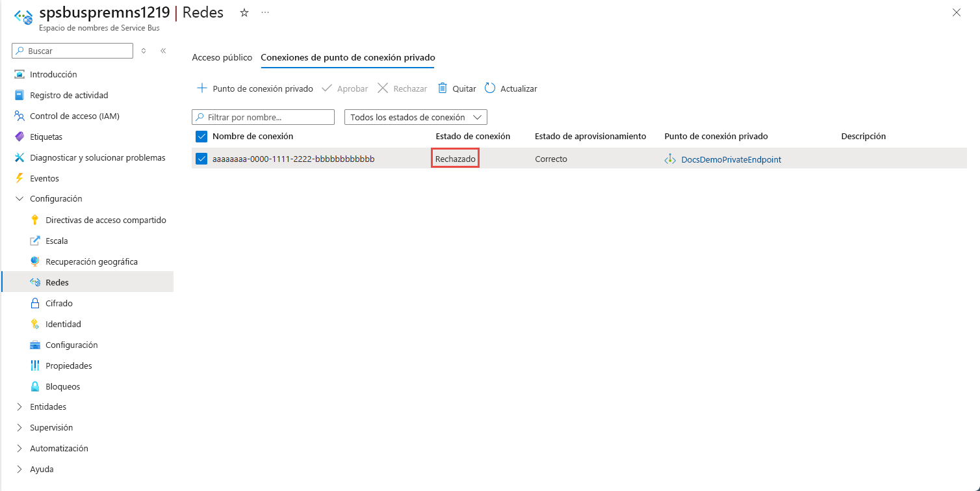
Task: Open Bloqueos in the sidebar
Action: (63, 386)
